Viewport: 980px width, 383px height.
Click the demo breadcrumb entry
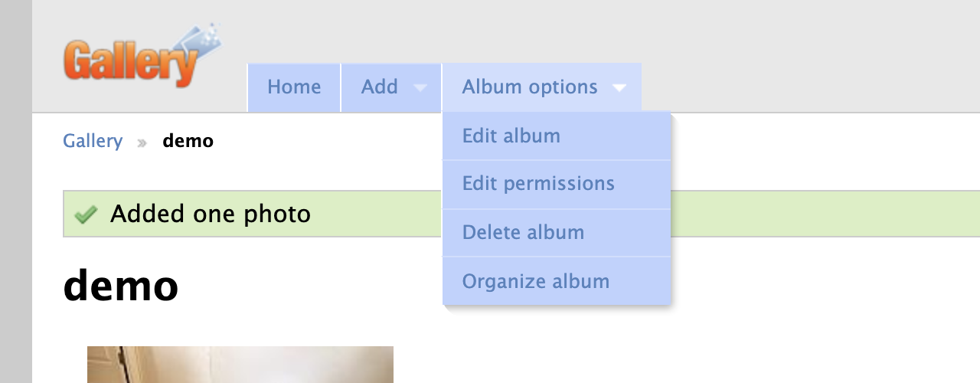click(x=188, y=141)
